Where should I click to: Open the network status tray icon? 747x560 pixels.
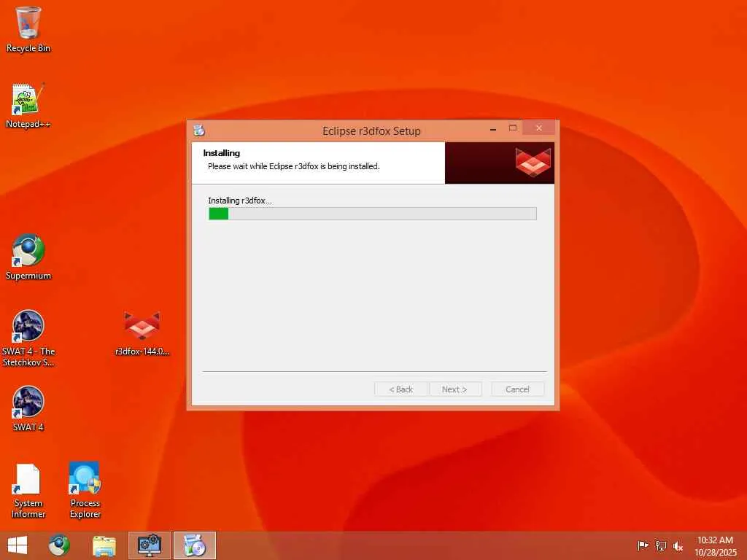pos(660,545)
